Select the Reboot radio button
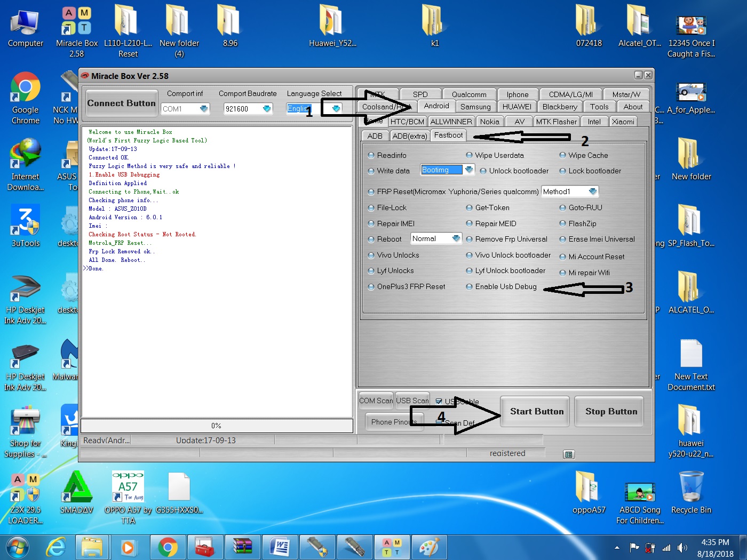 click(x=384, y=239)
